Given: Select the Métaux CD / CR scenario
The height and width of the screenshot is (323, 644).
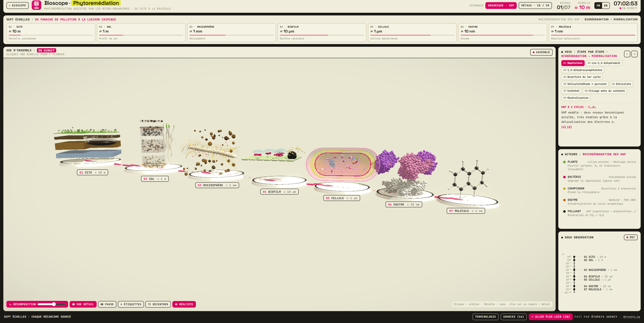Looking at the screenshot, I should [x=535, y=6].
